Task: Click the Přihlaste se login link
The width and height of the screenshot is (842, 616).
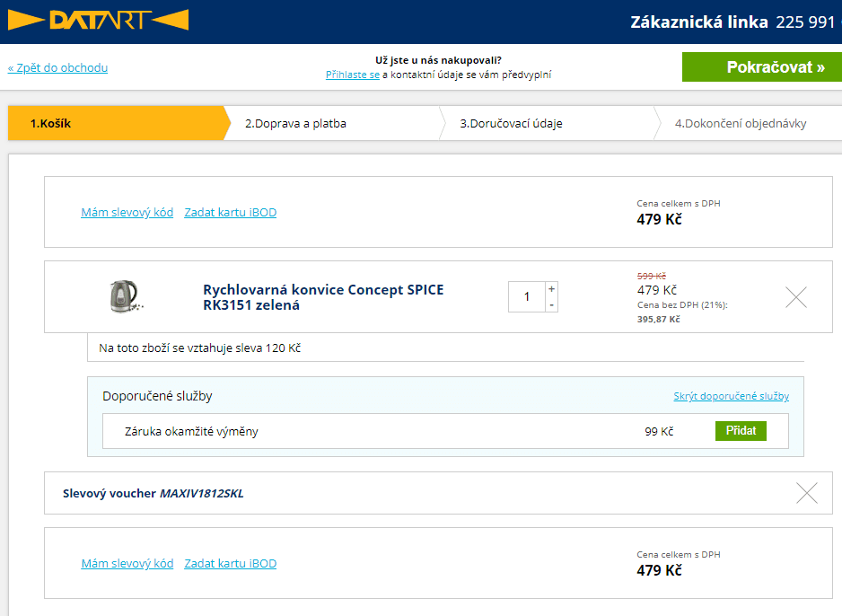Action: [352, 75]
